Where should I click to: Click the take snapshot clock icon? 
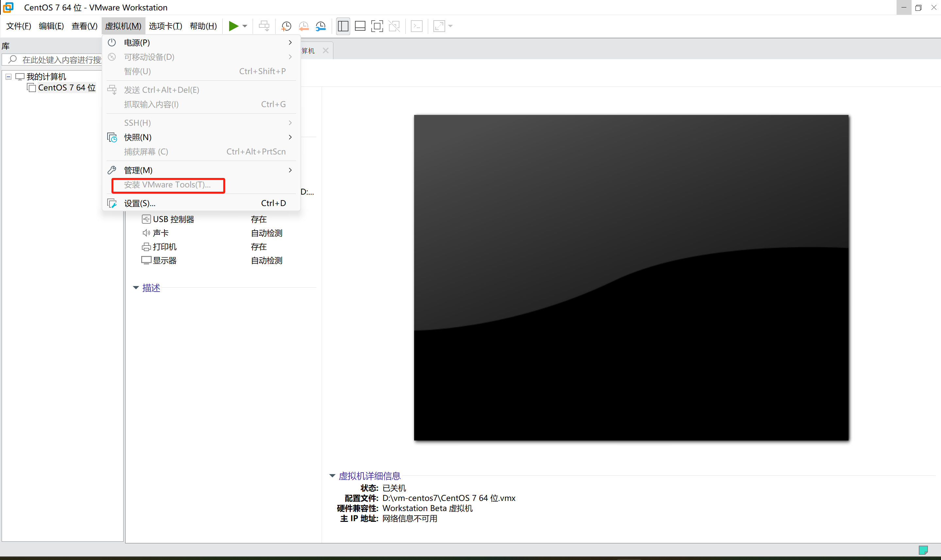[x=286, y=26]
